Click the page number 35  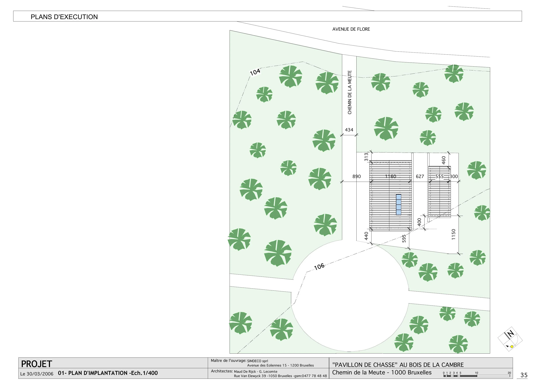(x=524, y=375)
